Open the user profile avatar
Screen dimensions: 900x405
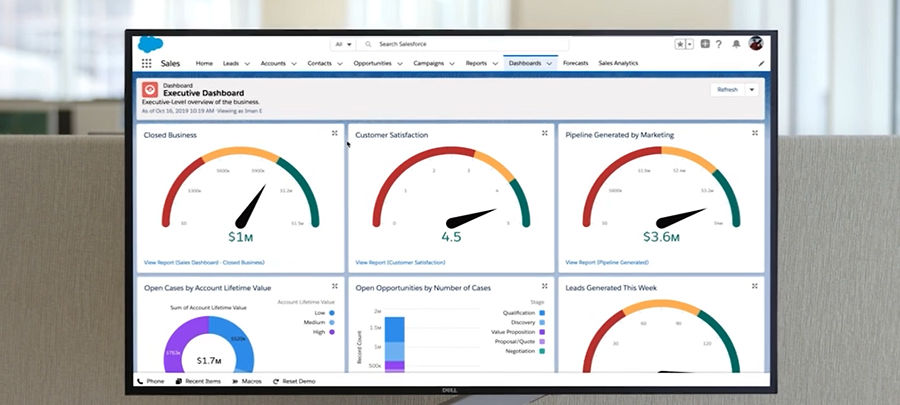pyautogui.click(x=756, y=44)
